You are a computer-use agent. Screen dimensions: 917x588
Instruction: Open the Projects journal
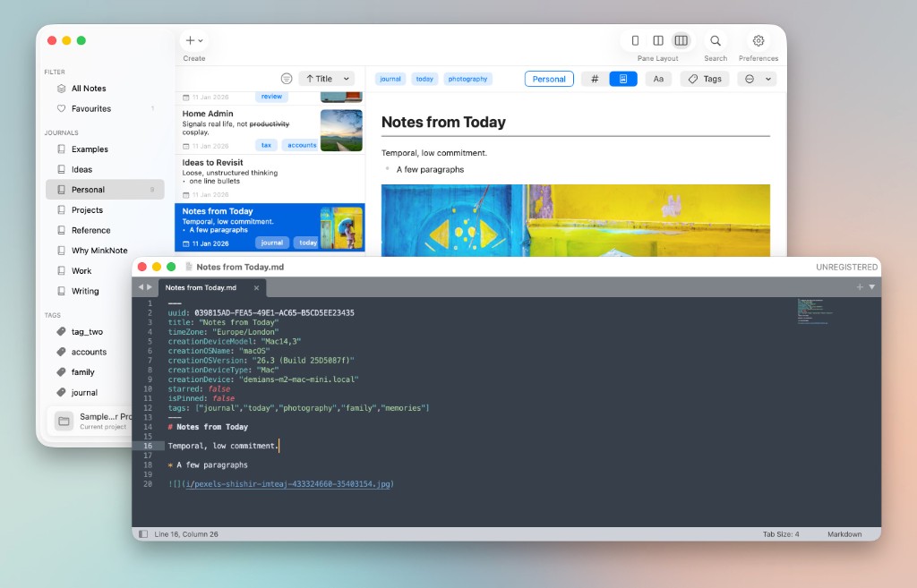tap(105, 209)
